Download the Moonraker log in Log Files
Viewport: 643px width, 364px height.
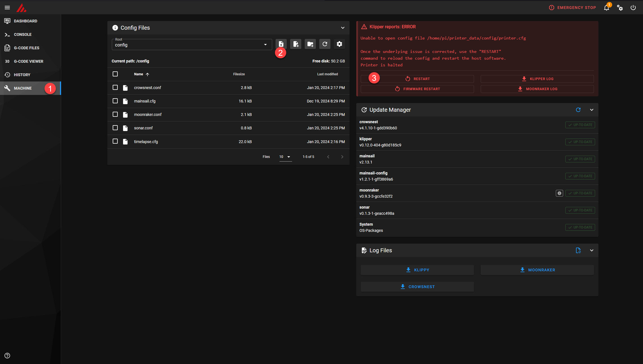tap(537, 270)
